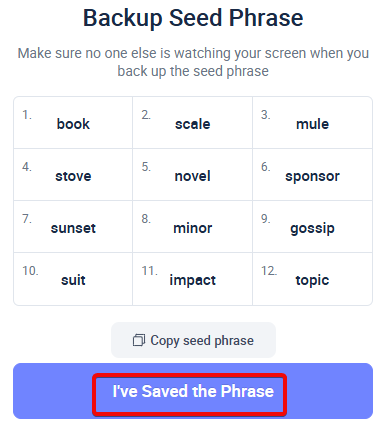Select seed word 12 'topic'
Image resolution: width=386 pixels, height=428 pixels.
[312, 281]
